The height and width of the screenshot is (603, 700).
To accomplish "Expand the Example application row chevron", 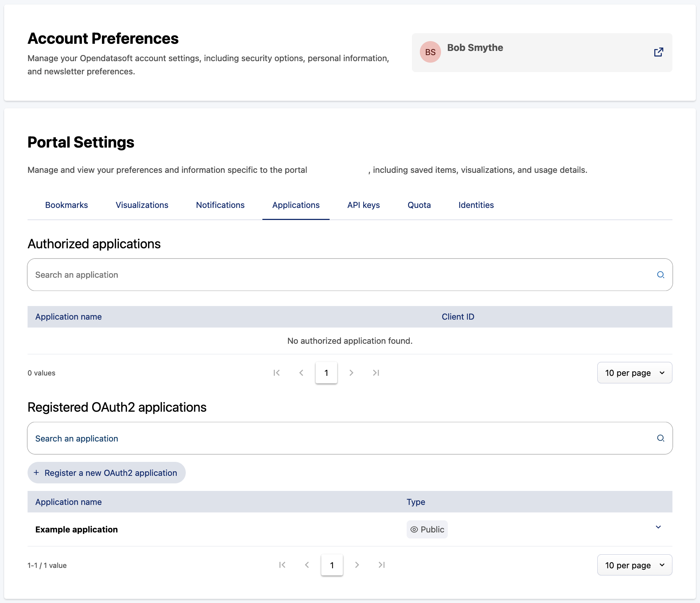I will [658, 527].
